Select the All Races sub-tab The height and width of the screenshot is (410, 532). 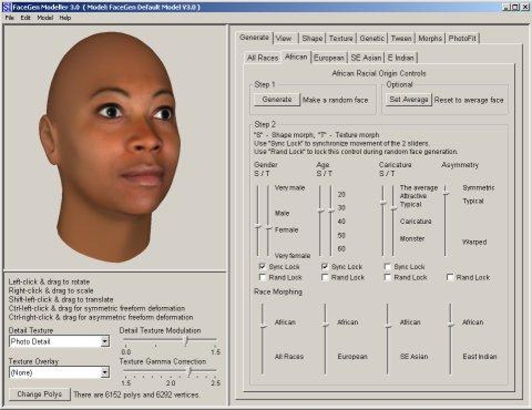tap(262, 58)
